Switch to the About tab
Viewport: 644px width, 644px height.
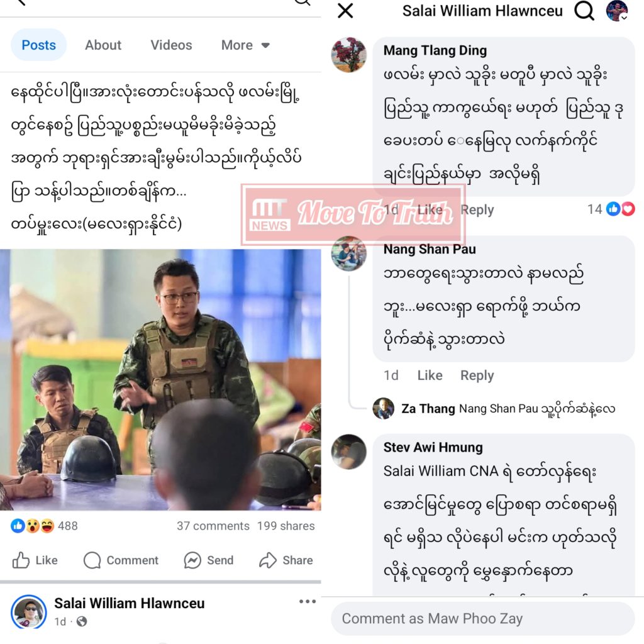pos(103,45)
